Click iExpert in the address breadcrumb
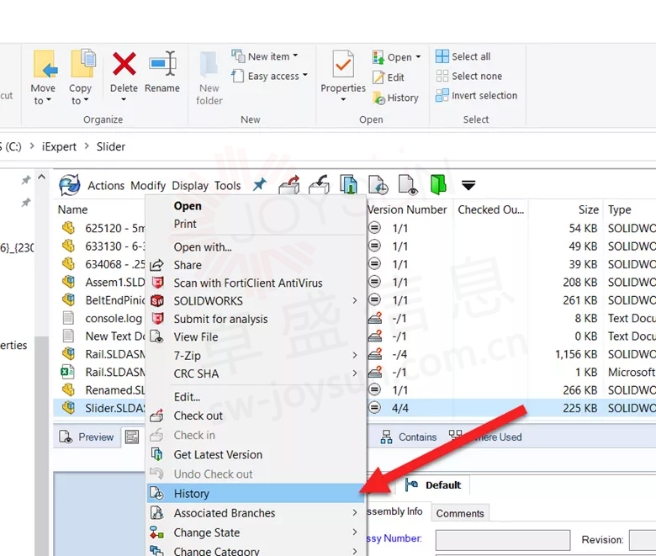The image size is (656, 556). (59, 146)
